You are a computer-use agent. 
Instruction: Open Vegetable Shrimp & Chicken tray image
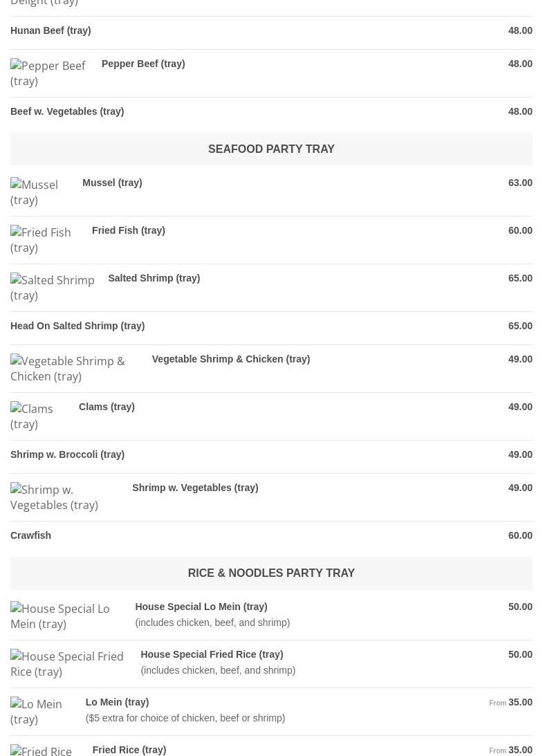coord(68,369)
